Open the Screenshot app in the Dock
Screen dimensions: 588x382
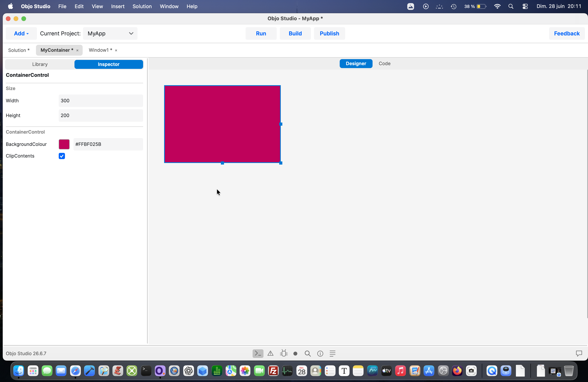[471, 371]
